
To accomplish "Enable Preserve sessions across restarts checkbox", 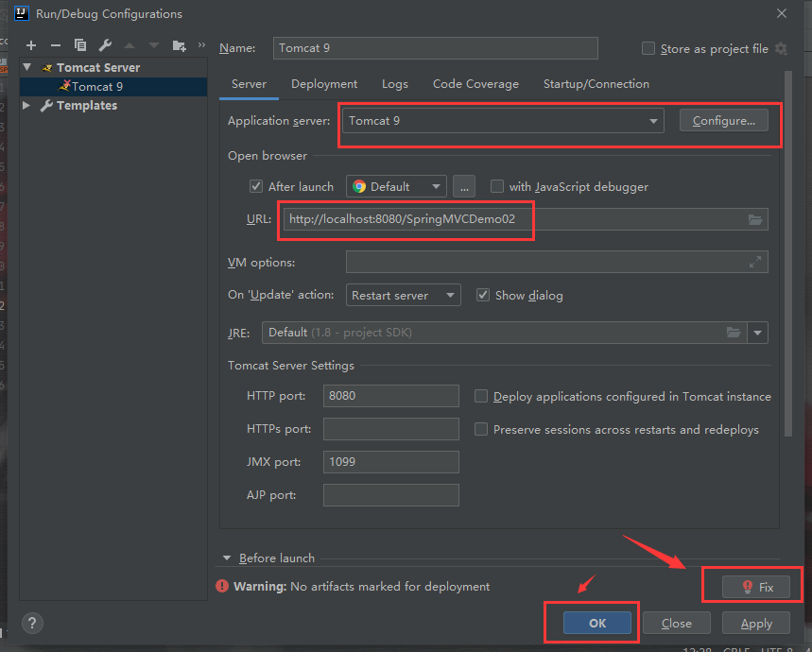I will 480,430.
